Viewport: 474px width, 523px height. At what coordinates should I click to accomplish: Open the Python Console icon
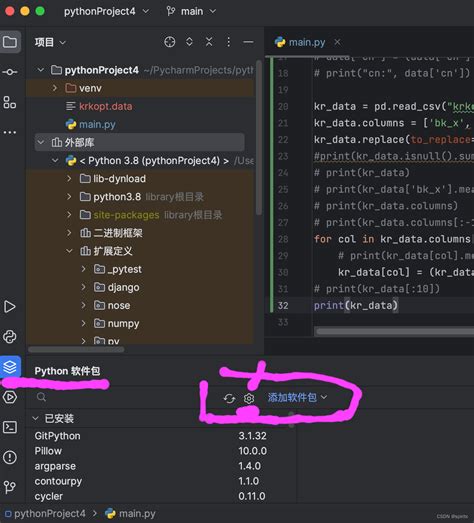(10, 337)
